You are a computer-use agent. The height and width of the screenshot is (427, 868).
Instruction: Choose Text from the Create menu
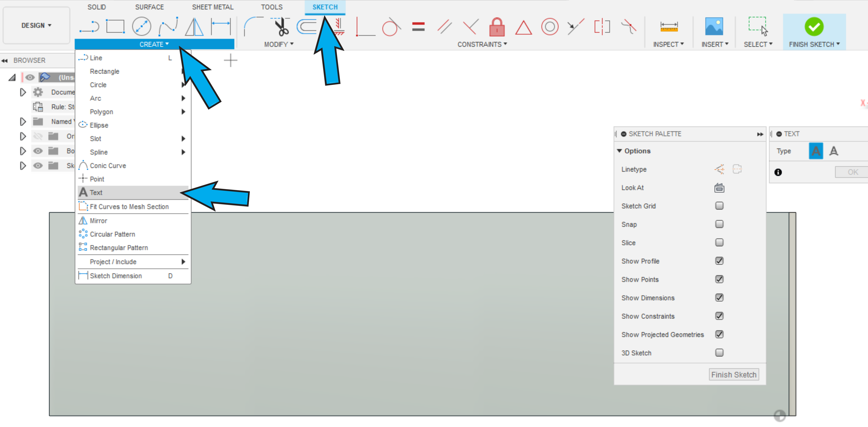96,193
